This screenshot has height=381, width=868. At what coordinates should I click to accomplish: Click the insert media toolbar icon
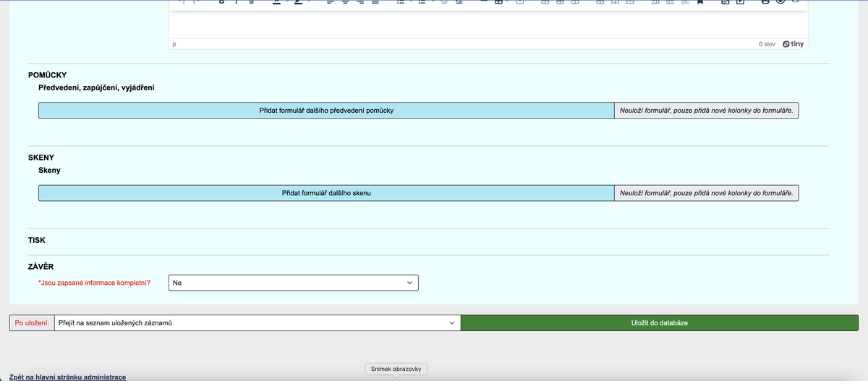[740, 2]
